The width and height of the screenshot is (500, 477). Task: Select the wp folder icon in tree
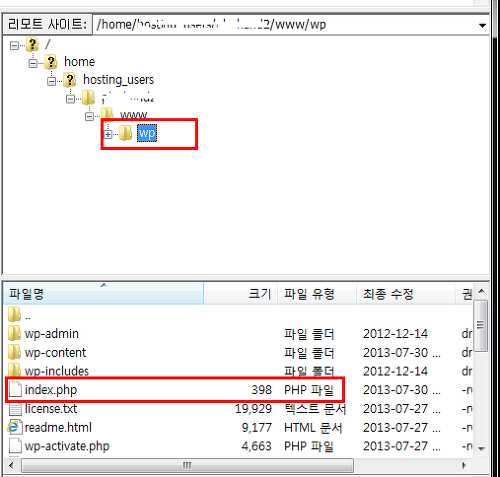tap(126, 133)
